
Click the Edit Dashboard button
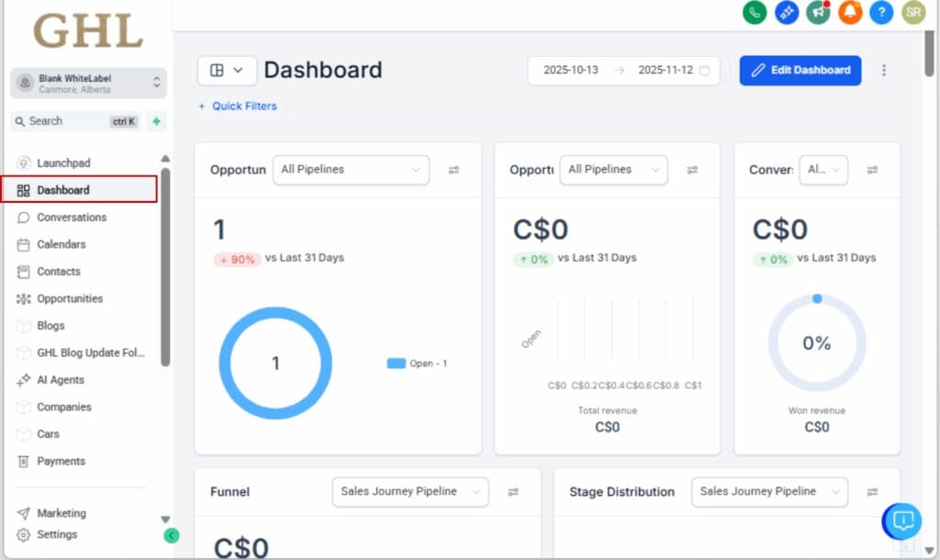[800, 71]
